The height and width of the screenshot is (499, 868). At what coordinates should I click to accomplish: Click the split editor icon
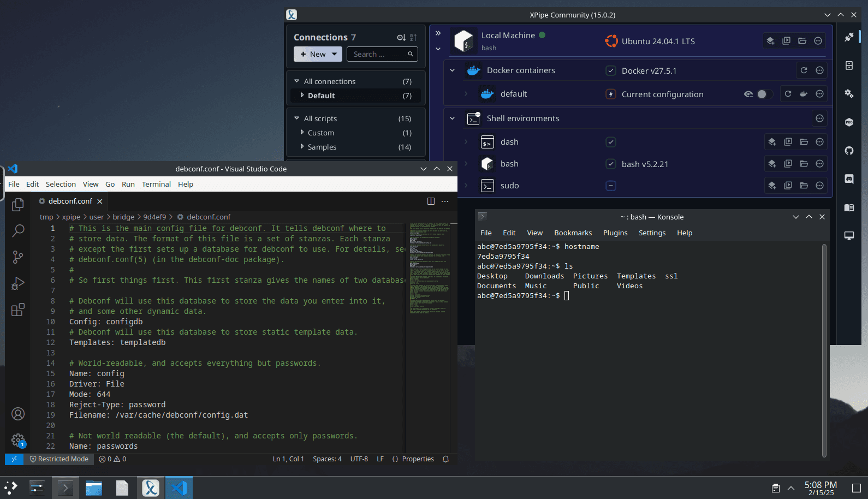coord(431,201)
